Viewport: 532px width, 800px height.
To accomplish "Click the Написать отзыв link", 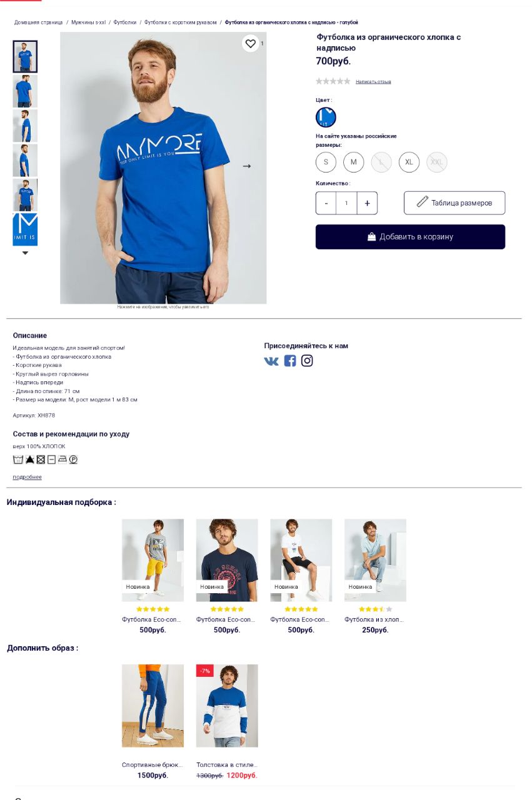I will click(x=373, y=82).
